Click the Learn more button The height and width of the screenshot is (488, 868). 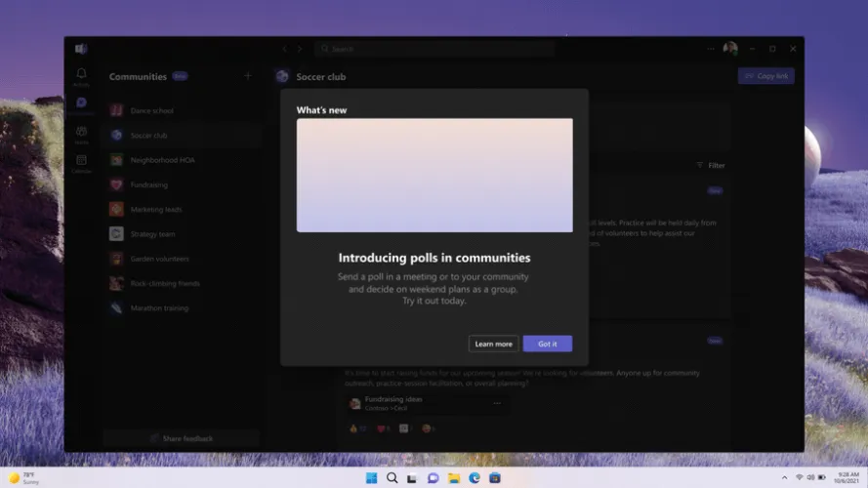[493, 344]
